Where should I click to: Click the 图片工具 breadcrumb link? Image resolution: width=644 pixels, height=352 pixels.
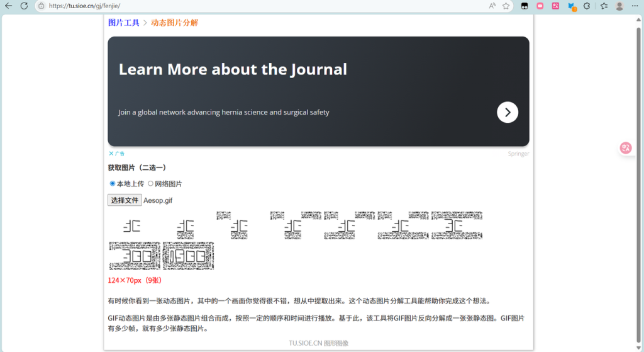124,23
